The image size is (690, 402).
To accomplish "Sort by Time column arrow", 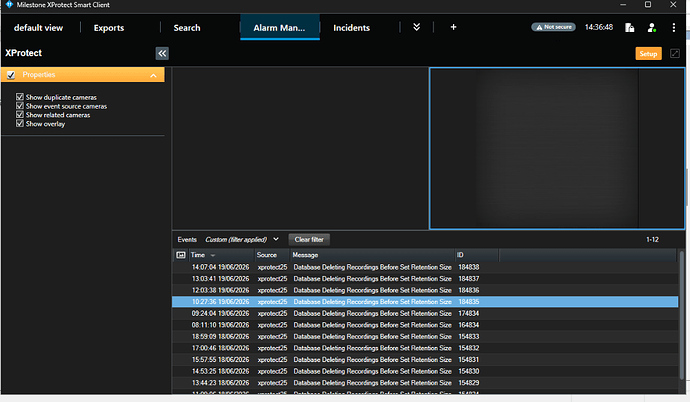I will tap(213, 256).
